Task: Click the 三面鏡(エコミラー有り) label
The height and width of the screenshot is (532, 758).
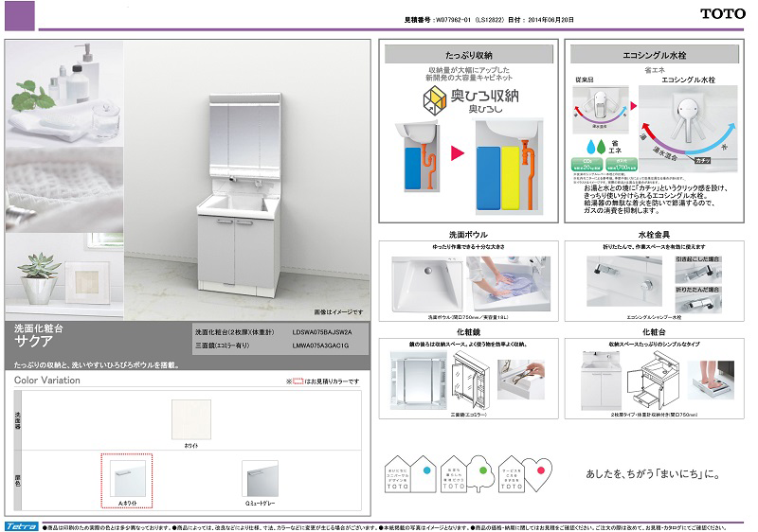Action: tap(223, 346)
